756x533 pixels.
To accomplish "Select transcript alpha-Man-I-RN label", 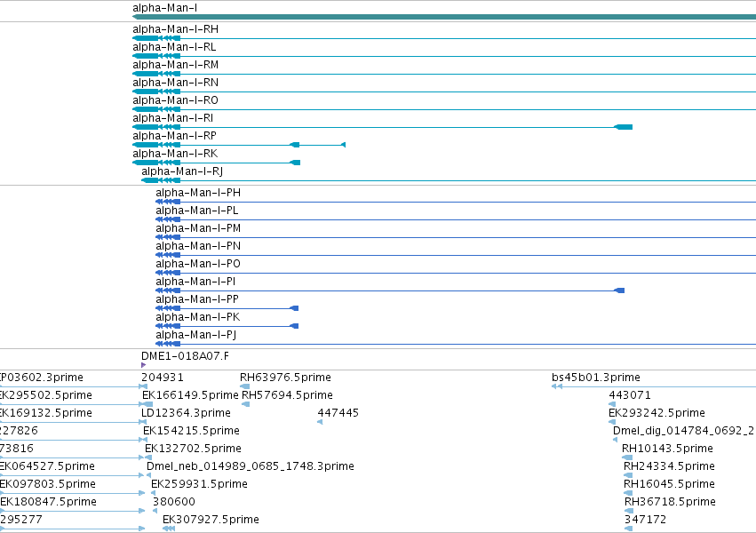I will (176, 83).
